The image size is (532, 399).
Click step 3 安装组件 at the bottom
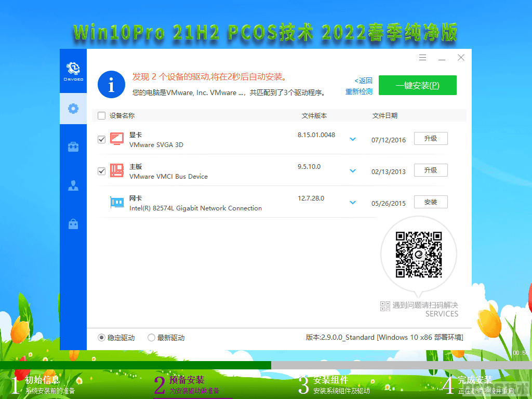click(334, 385)
